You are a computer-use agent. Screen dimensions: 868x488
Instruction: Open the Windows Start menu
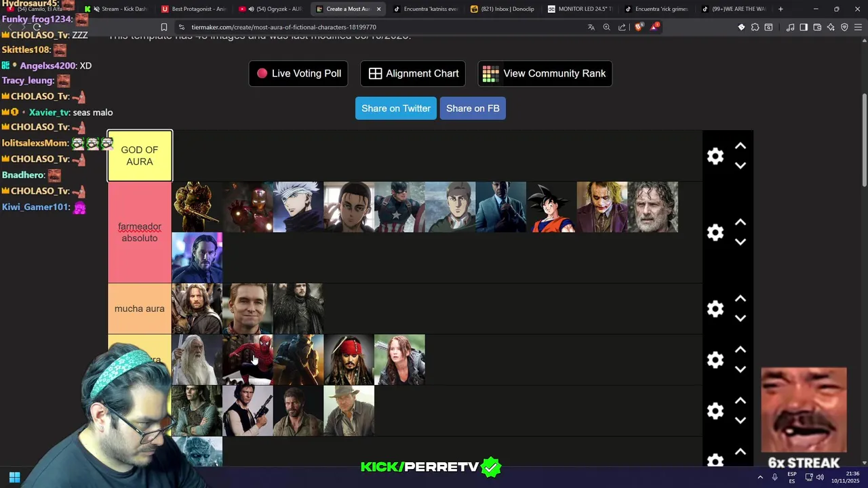point(14,477)
